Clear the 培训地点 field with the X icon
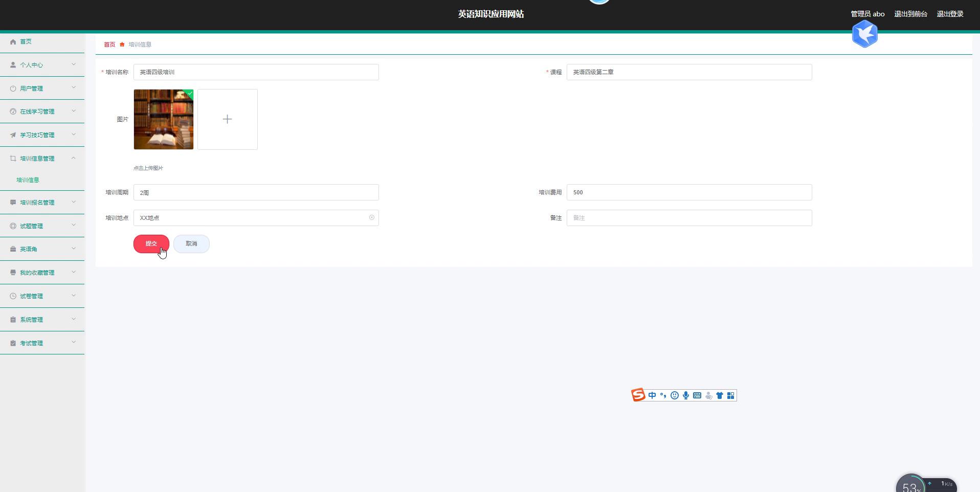This screenshot has height=492, width=980. click(x=371, y=218)
